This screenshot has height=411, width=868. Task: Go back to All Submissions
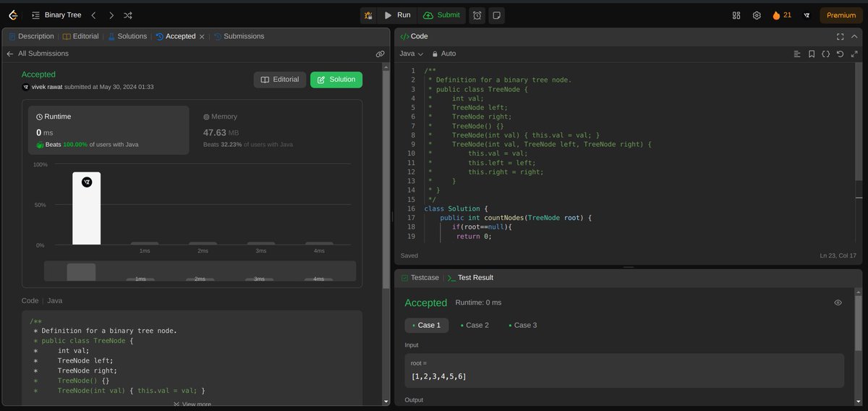38,54
